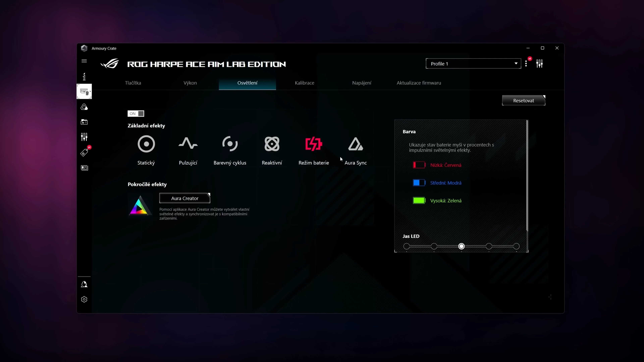Image resolution: width=644 pixels, height=362 pixels.
Task: Select the Statický lighting effect
Action: click(146, 150)
